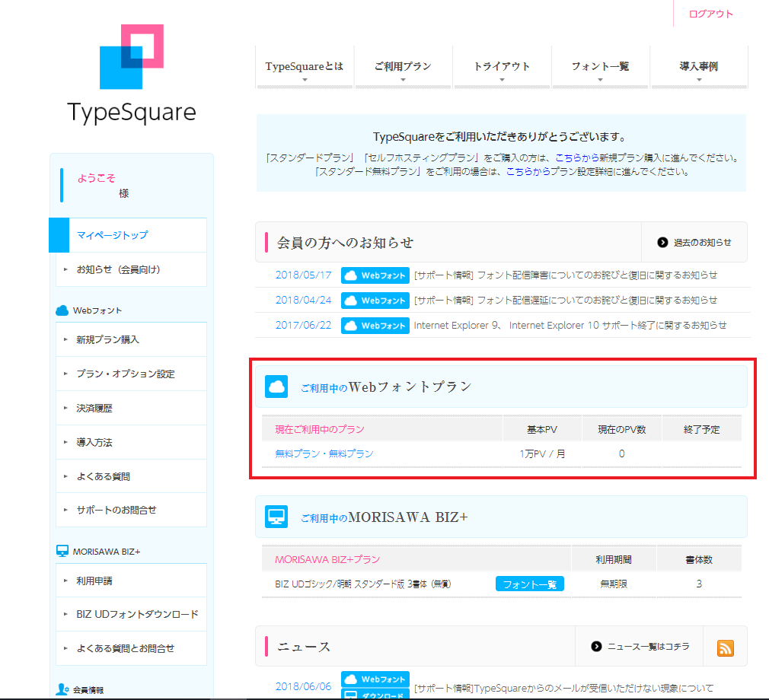The height and width of the screenshot is (700, 769).
Task: Open the フォント一覧 menu
Action: point(600,67)
